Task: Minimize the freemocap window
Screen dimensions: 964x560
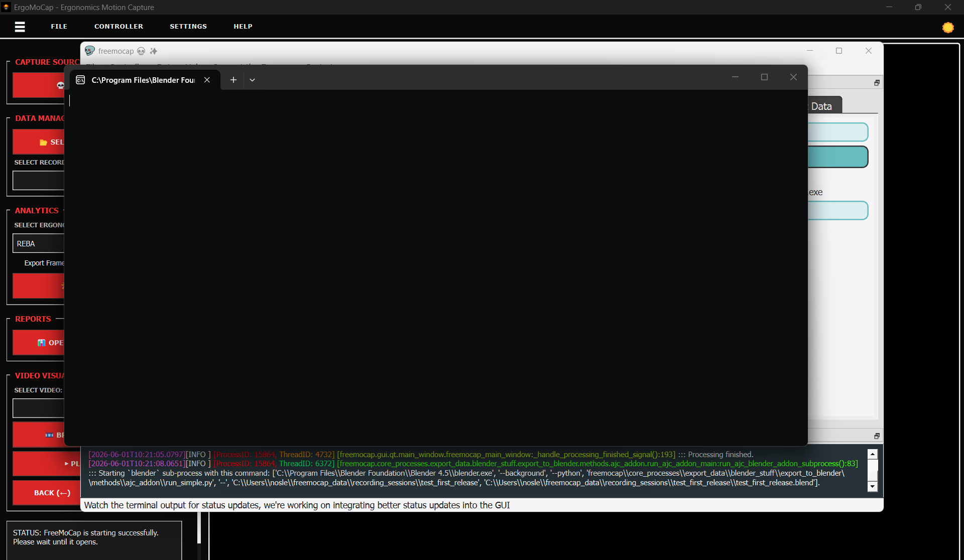Action: pyautogui.click(x=809, y=51)
